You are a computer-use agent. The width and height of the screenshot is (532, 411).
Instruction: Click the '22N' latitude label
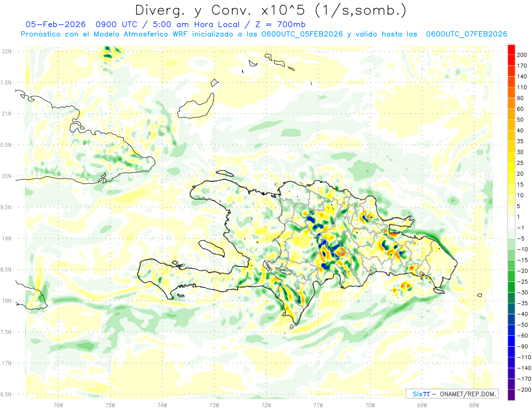(x=7, y=51)
